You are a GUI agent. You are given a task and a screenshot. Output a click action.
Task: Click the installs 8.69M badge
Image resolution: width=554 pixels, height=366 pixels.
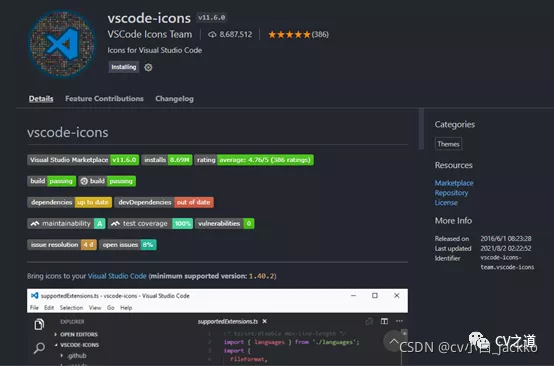167,160
